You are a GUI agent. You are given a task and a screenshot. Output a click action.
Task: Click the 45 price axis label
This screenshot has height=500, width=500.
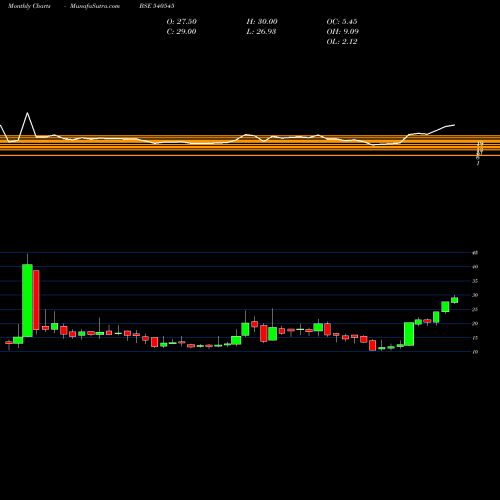point(475,253)
